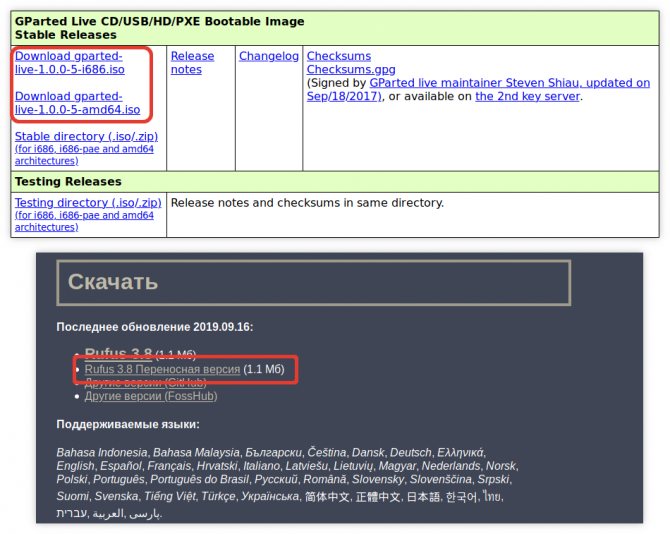
Task: Click Поддерживаемые языки heading
Action: [128, 425]
